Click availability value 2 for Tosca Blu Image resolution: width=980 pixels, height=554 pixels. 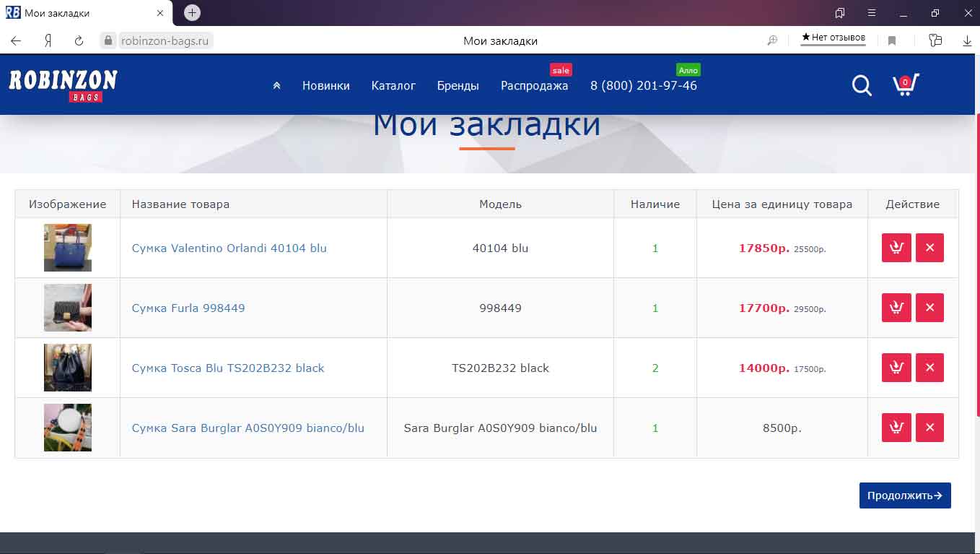[x=655, y=368]
